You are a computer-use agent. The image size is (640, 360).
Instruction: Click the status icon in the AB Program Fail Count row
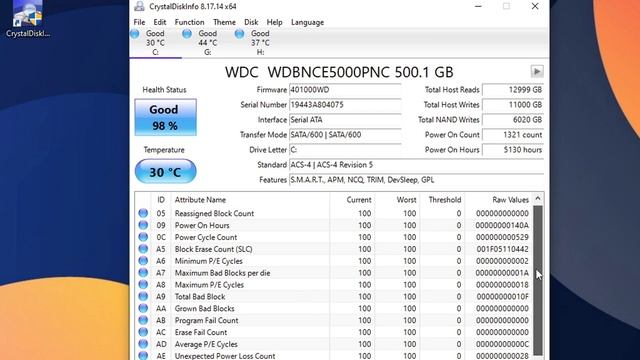pyautogui.click(x=143, y=320)
